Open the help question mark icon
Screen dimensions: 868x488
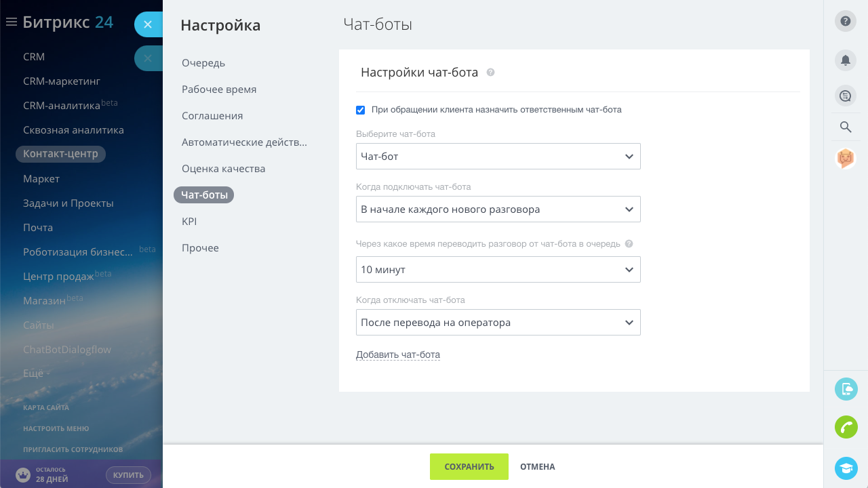tap(845, 21)
